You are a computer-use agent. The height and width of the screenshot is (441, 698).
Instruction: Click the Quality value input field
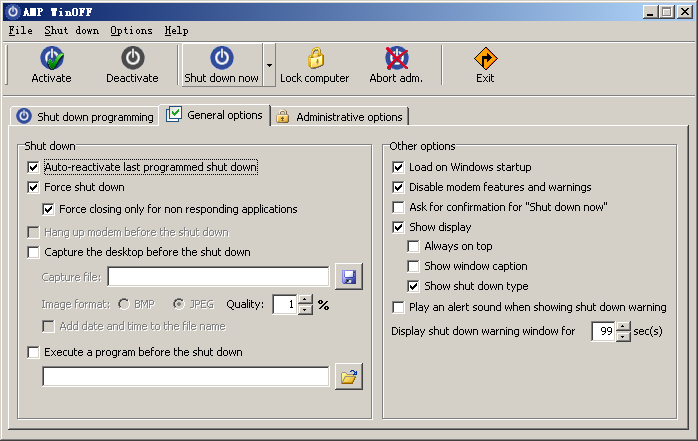tap(285, 305)
